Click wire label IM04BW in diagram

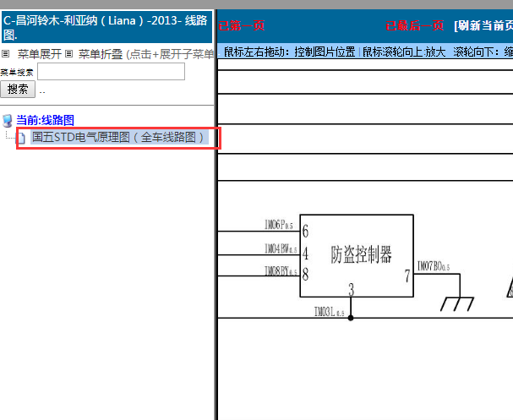(281, 248)
